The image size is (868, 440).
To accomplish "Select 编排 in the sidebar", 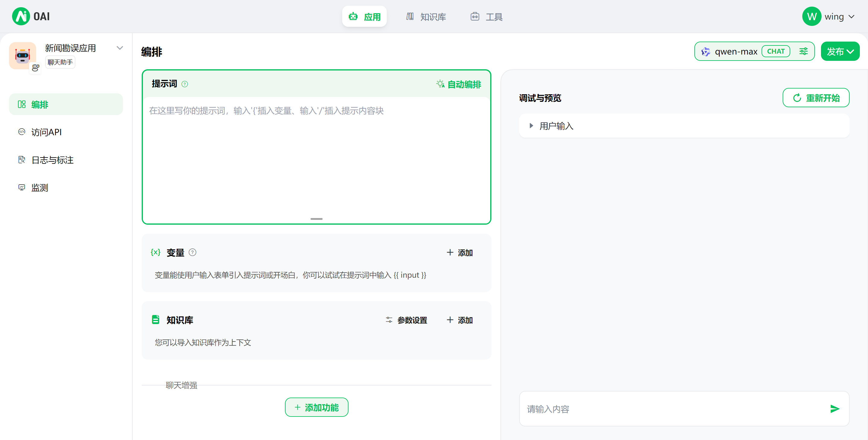I will point(66,105).
